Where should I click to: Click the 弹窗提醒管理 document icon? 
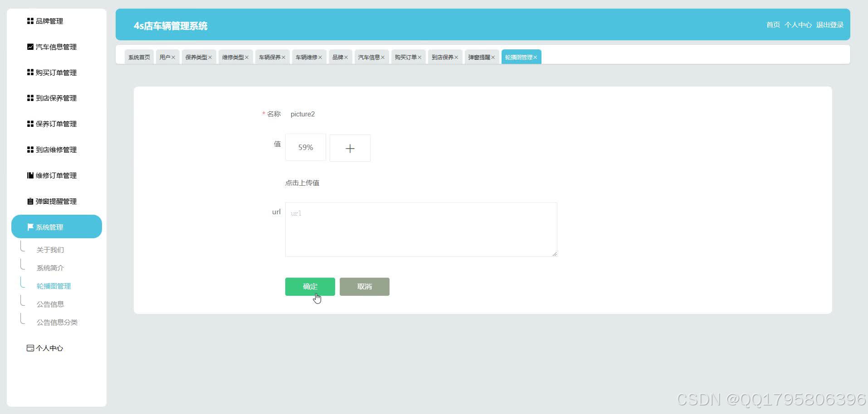(x=29, y=201)
